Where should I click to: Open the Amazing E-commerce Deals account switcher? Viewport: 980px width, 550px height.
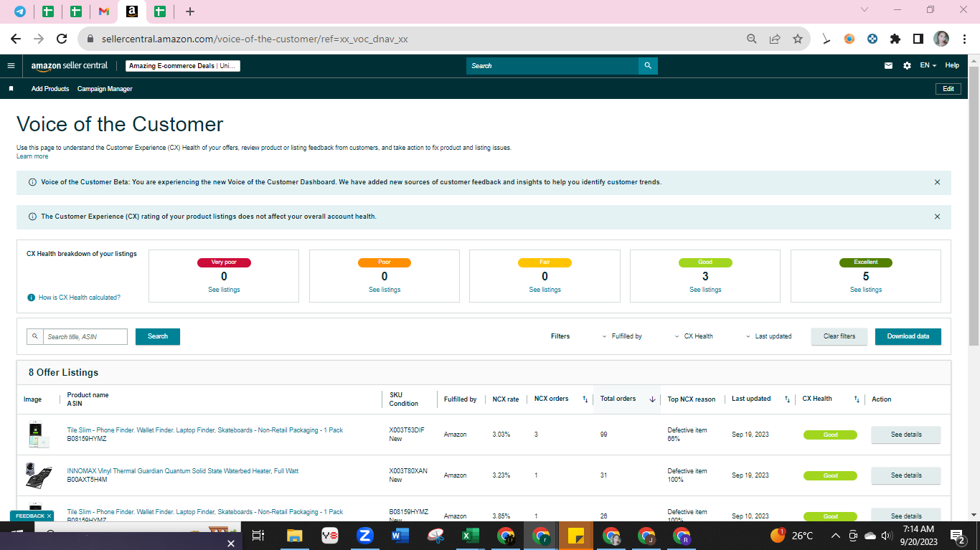(183, 66)
